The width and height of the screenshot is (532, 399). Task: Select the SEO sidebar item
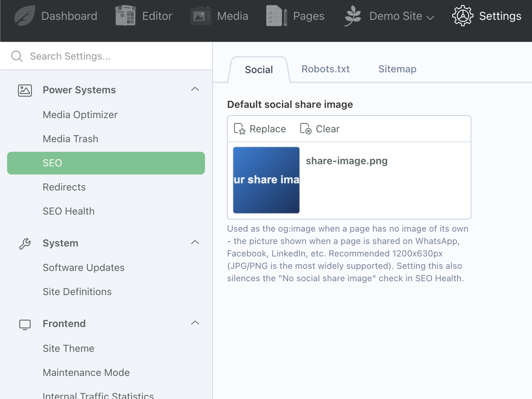[106, 163]
